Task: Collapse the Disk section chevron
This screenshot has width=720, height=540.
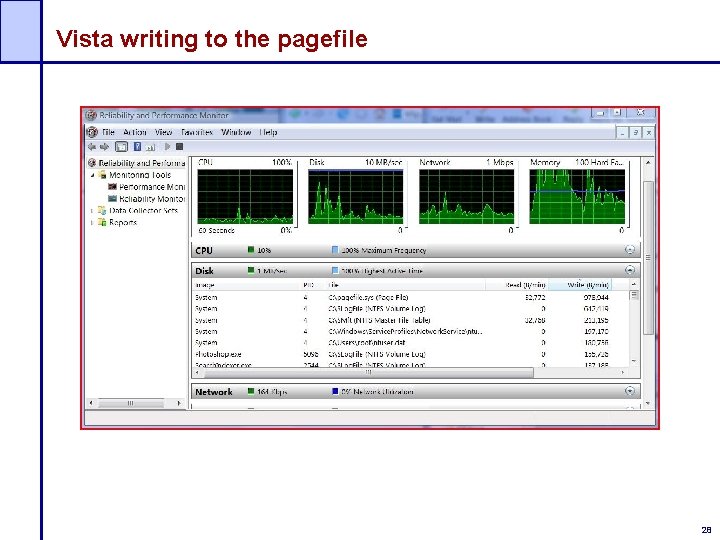Action: pos(630,270)
